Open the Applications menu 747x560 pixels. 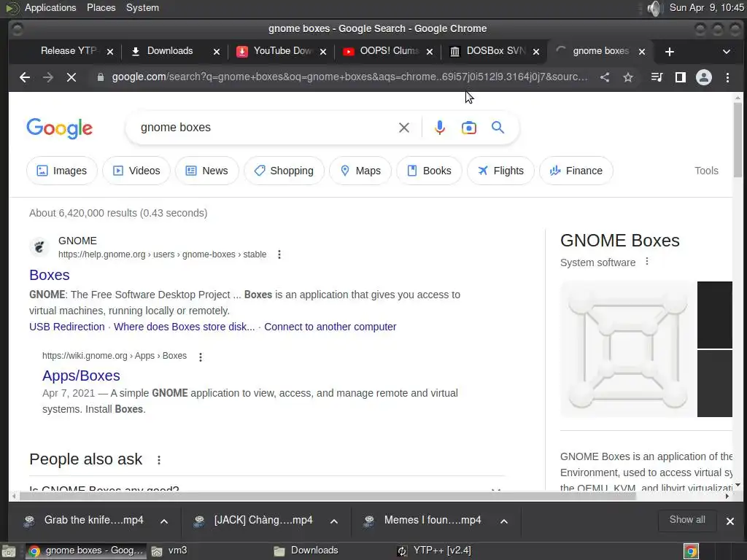(50, 7)
